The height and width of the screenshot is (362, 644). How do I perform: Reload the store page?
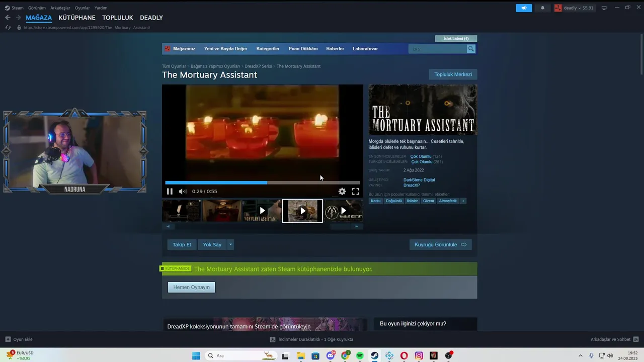[x=8, y=27]
